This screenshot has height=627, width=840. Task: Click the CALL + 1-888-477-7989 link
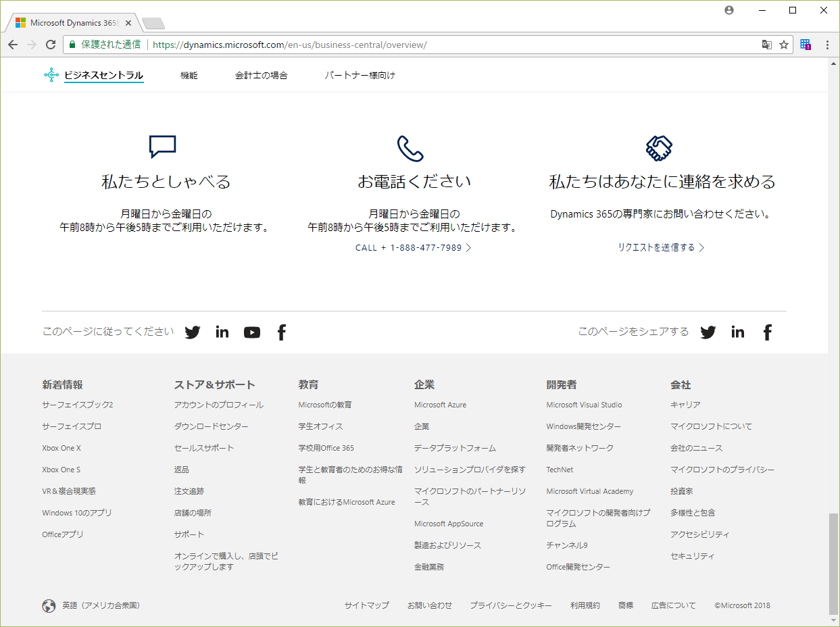(413, 248)
